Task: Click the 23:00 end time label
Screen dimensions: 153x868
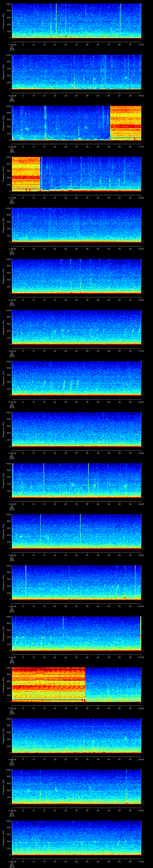Action: [141, 453]
